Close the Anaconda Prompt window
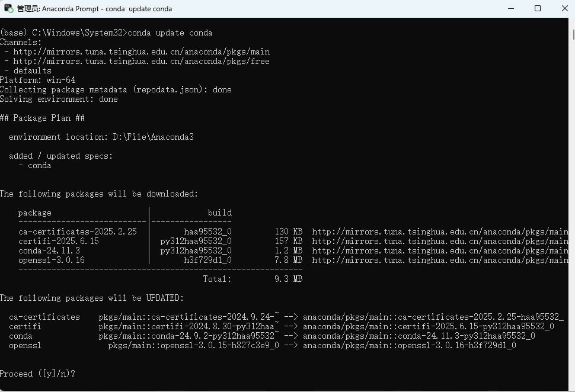Viewport: 575px width, 392px height. 565,8
